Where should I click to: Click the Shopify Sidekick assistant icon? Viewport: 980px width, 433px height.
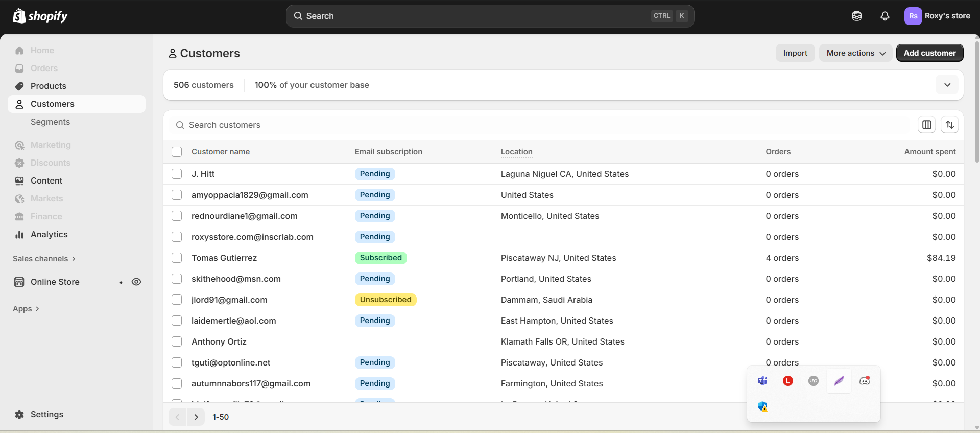pyautogui.click(x=857, y=16)
